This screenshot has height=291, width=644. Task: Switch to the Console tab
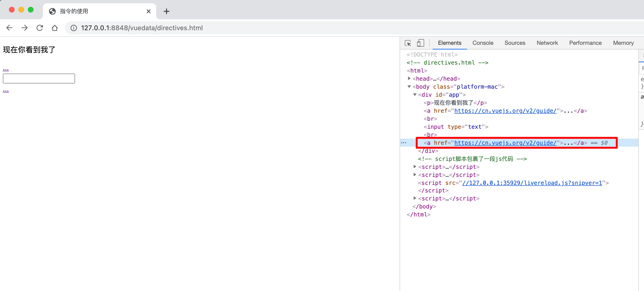click(483, 43)
